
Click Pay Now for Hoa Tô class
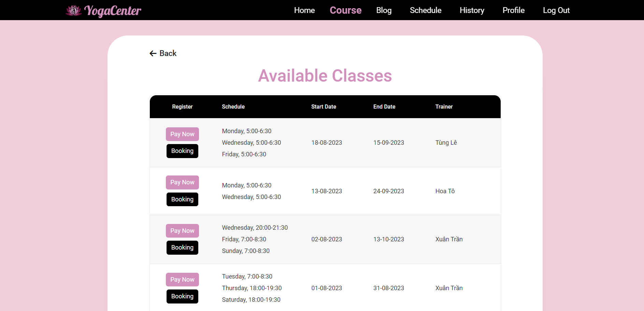[x=182, y=182]
